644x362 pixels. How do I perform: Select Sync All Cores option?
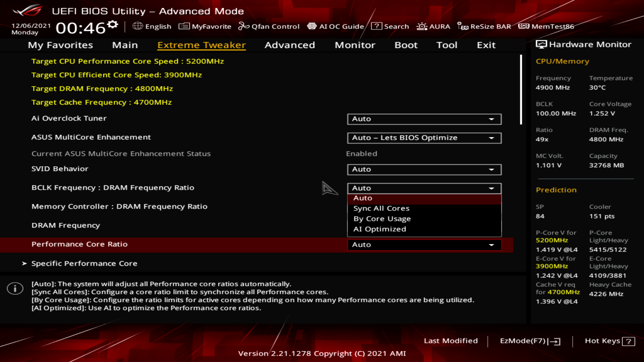pyautogui.click(x=381, y=208)
